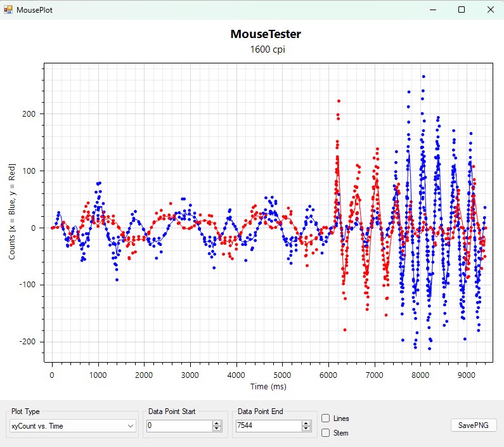The image size is (504, 447).
Task: Click inside the Data Point Start field
Action: click(178, 427)
